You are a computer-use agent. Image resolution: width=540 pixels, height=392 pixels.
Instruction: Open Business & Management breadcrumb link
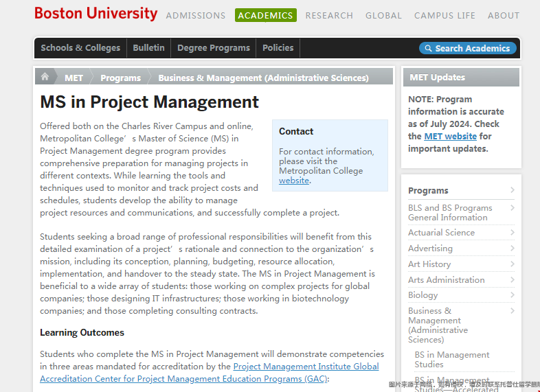coord(263,78)
